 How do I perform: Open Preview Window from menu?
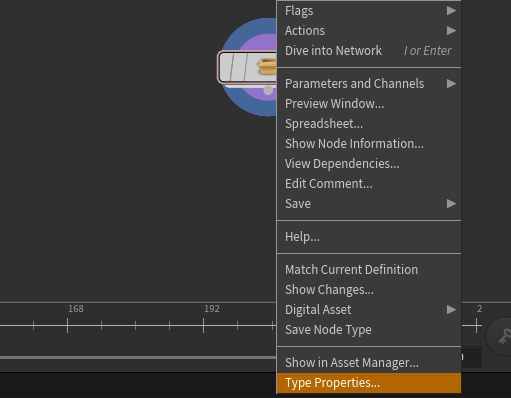coord(369,104)
